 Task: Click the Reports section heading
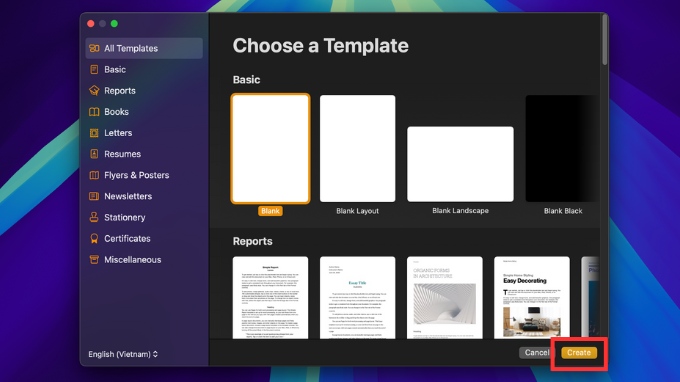pyautogui.click(x=252, y=241)
